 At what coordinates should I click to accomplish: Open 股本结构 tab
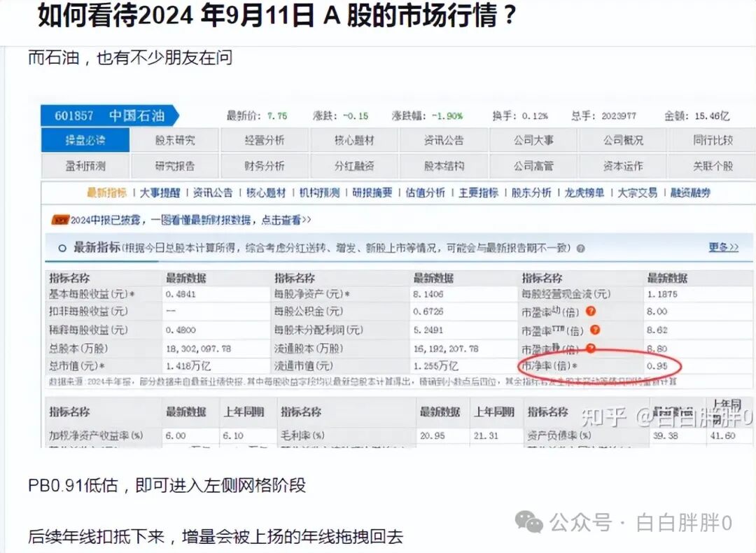click(444, 166)
